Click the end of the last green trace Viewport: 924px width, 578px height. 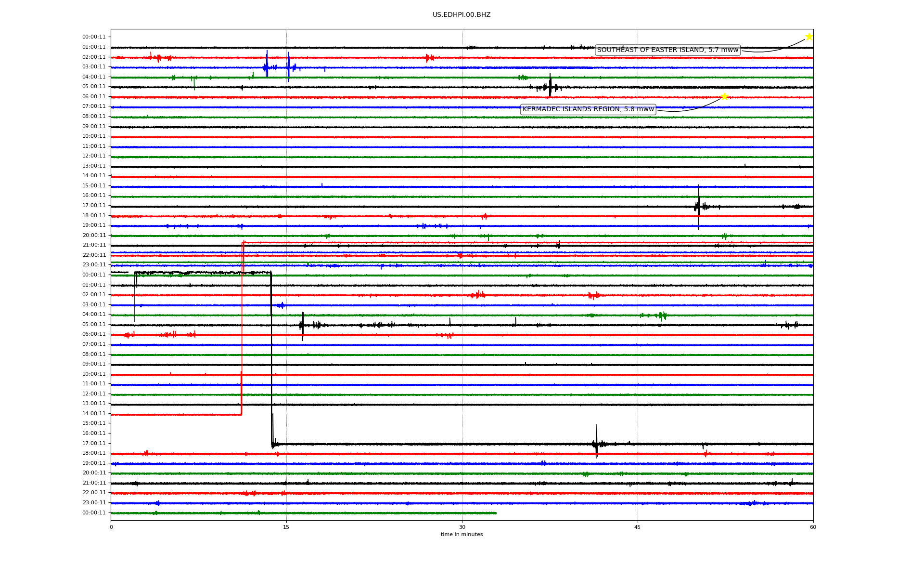point(496,513)
